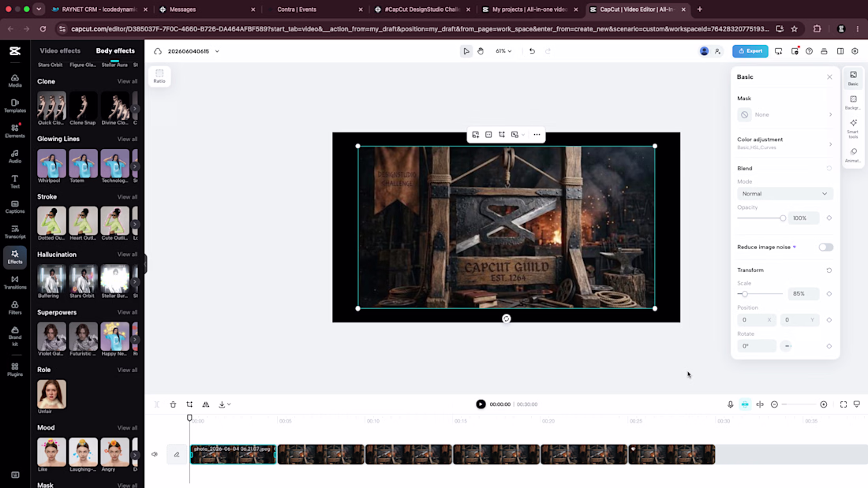Open the Plugins panel
Screen dimensions: 868x488
[15, 370]
